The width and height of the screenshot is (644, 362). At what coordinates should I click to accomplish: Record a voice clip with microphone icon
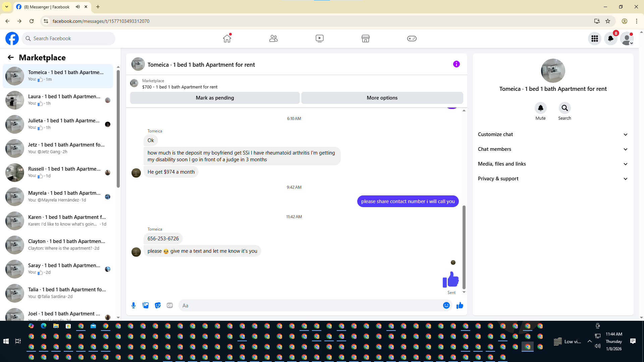133,305
